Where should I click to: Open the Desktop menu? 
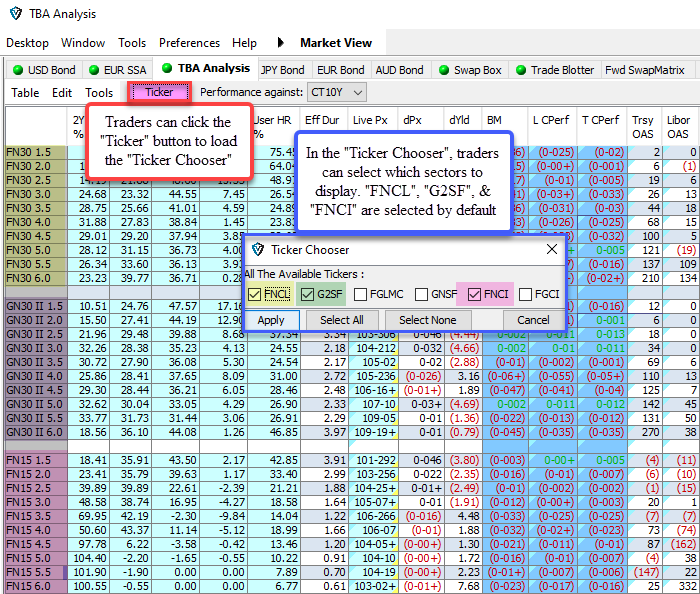pos(27,43)
